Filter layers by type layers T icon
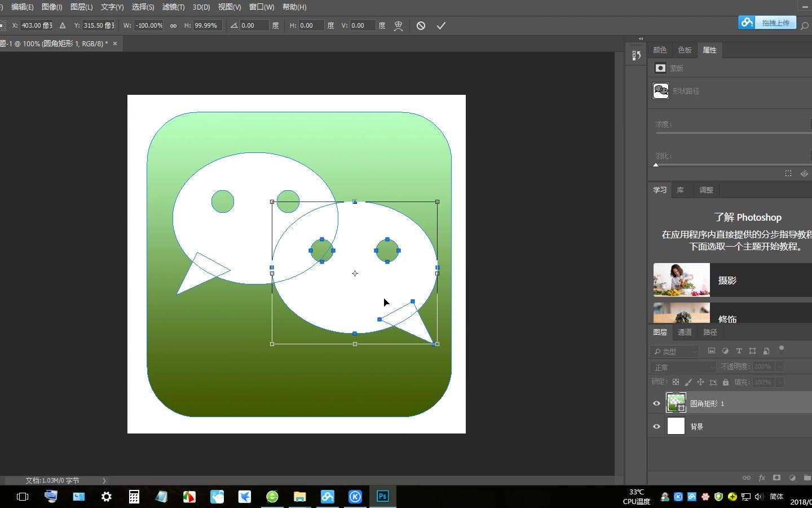812x508 pixels. (739, 351)
